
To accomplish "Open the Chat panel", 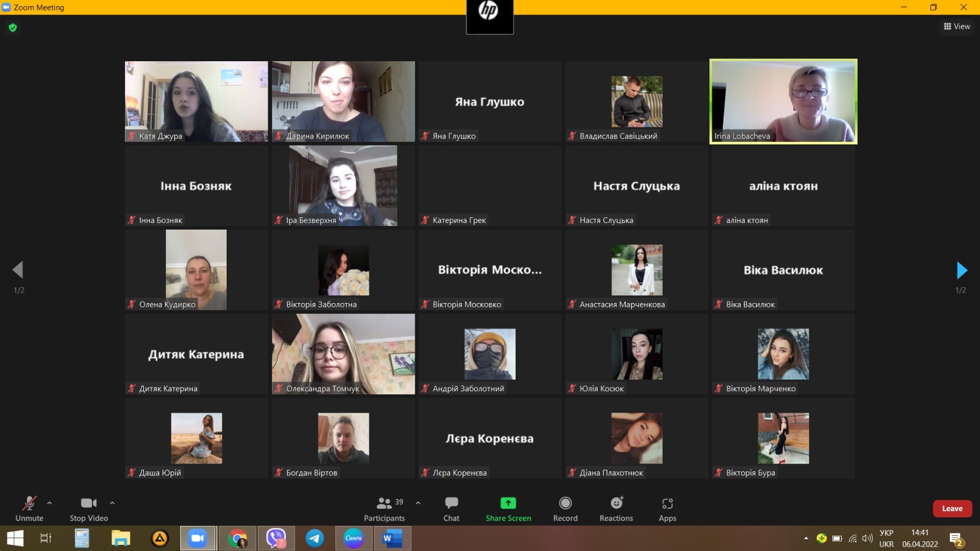I will click(451, 508).
